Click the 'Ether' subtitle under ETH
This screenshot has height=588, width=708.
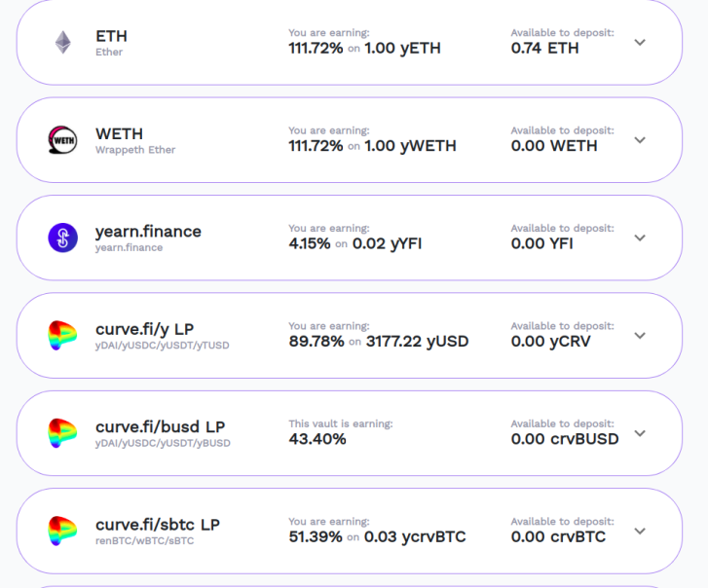[109, 52]
